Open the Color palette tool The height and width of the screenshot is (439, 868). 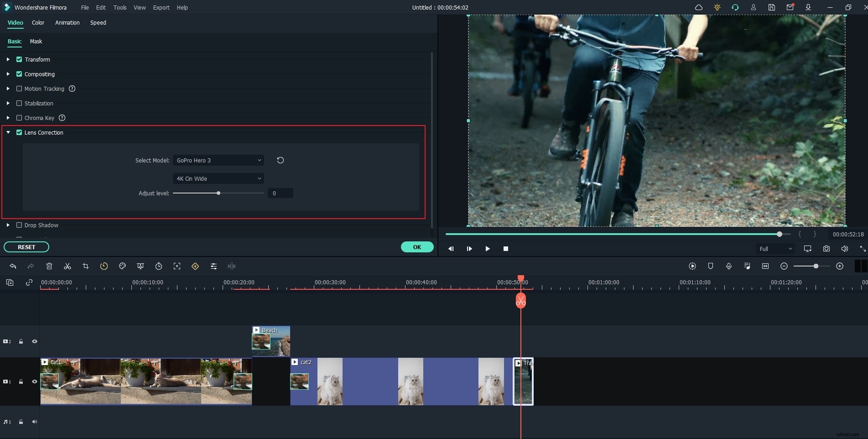coord(122,266)
